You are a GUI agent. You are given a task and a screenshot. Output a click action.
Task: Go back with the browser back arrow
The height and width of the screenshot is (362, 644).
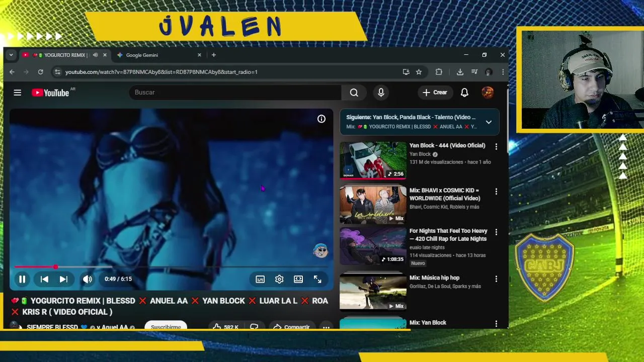point(12,72)
